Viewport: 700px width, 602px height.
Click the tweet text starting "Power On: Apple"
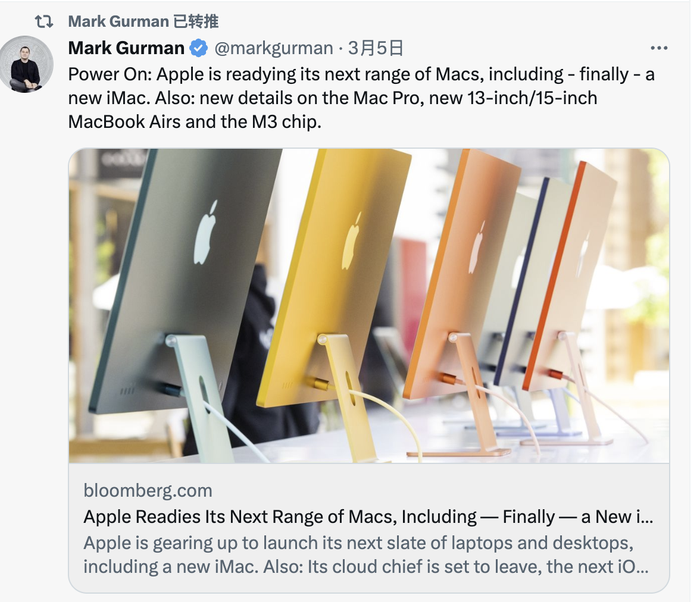point(362,98)
